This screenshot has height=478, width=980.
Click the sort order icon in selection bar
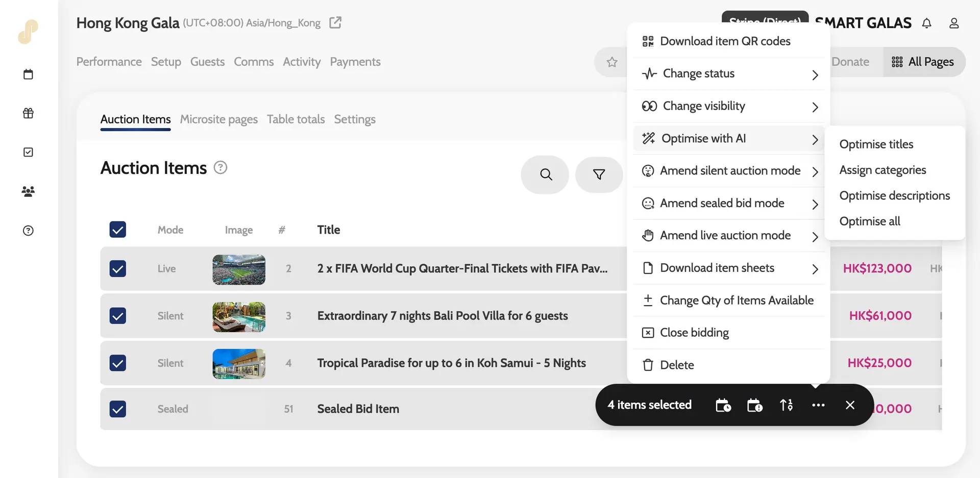[786, 405]
